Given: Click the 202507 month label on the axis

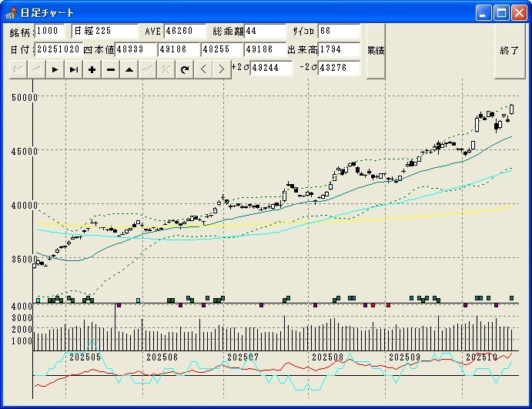Looking at the screenshot, I should coord(243,357).
